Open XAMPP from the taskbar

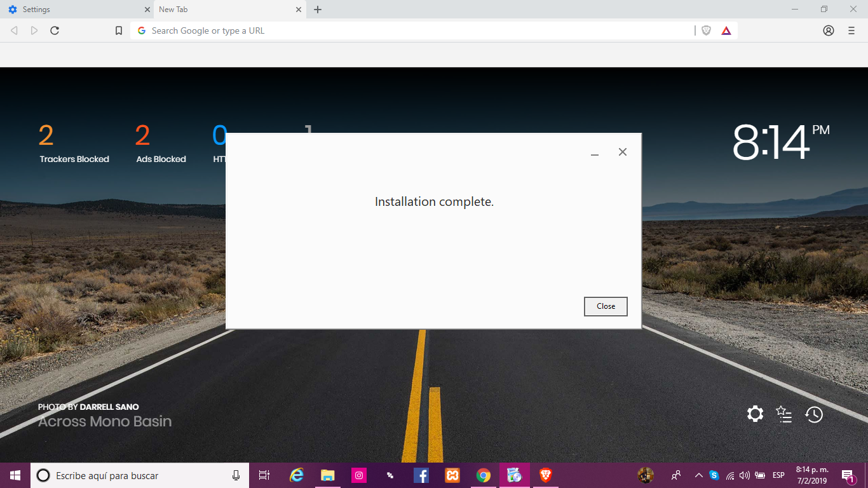[x=452, y=475]
